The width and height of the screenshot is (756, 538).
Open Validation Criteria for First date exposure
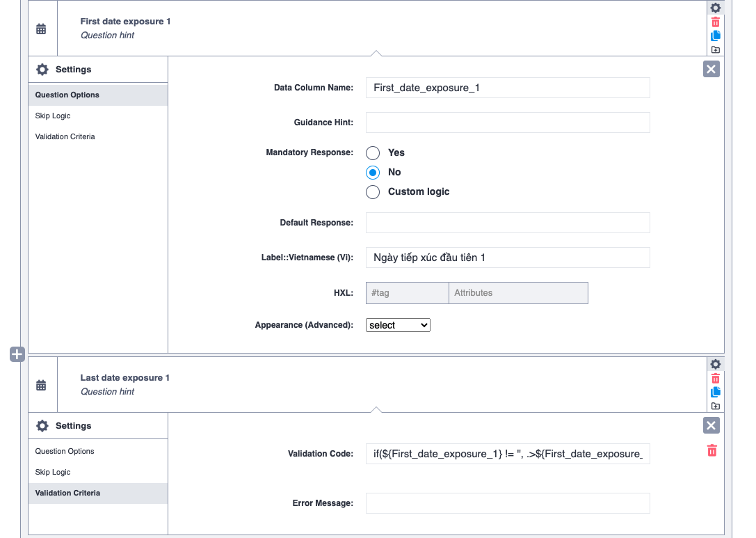pyautogui.click(x=65, y=136)
